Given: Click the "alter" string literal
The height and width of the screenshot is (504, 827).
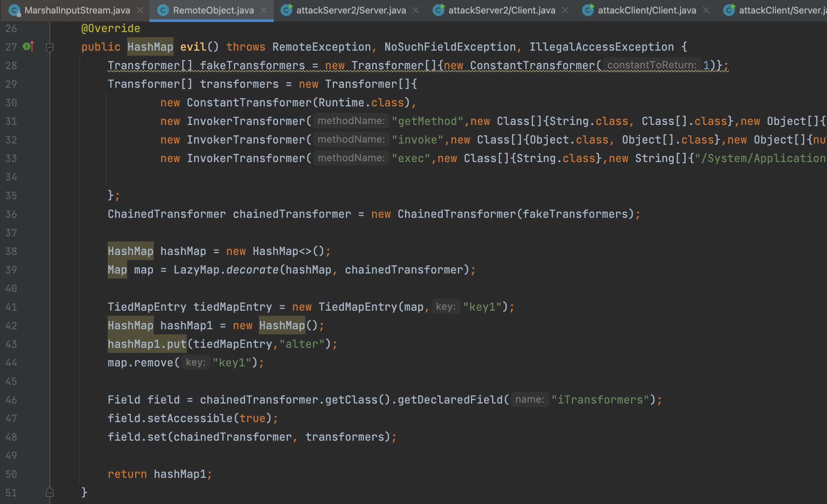Looking at the screenshot, I should click(302, 344).
